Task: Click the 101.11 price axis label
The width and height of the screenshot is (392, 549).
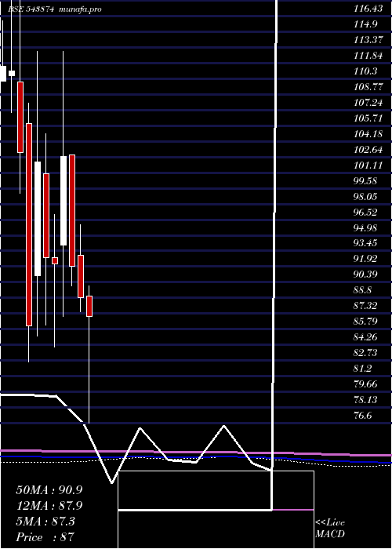Action: [x=368, y=165]
